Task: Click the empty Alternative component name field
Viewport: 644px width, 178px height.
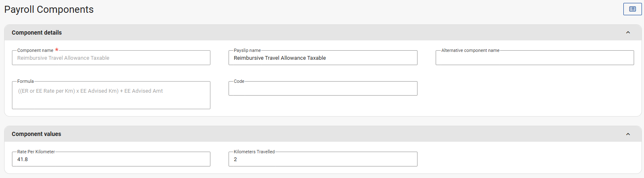Action: (534, 58)
